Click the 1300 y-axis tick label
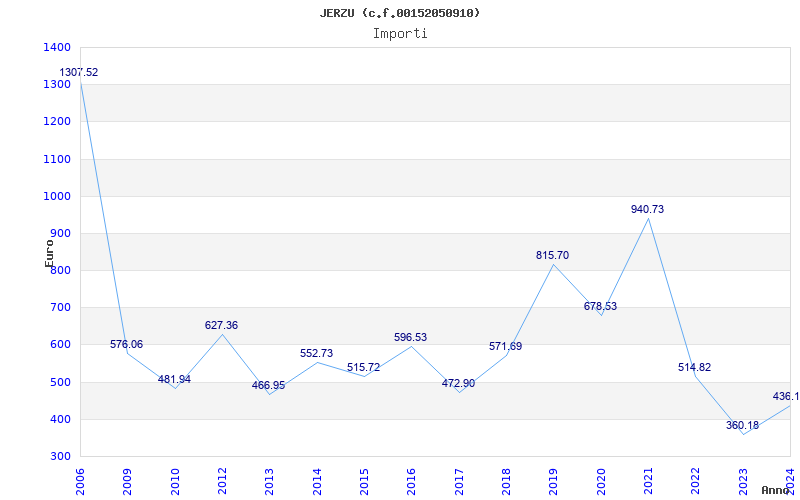Viewport: 800px width, 500px height. (x=57, y=85)
